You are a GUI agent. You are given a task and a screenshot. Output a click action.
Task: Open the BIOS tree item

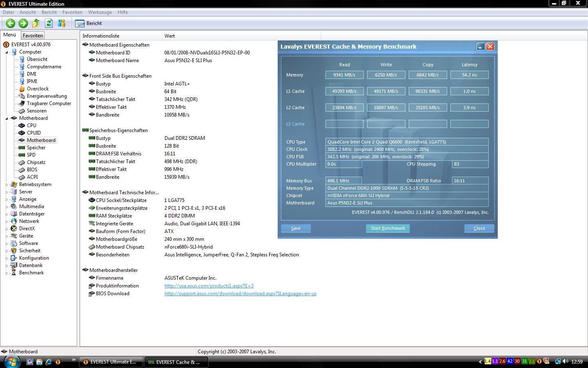pos(32,170)
